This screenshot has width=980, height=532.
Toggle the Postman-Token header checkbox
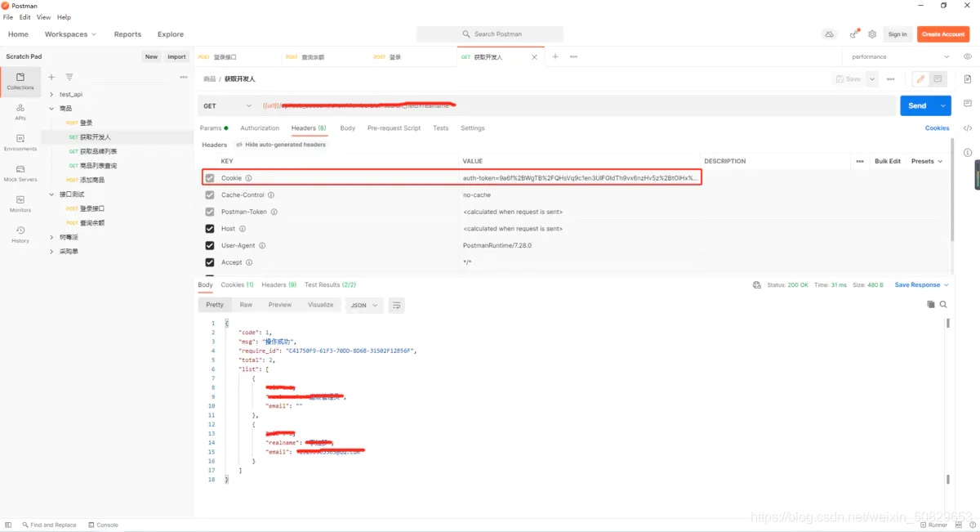coord(210,212)
